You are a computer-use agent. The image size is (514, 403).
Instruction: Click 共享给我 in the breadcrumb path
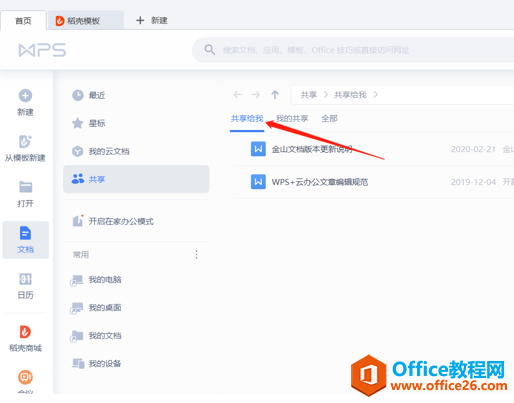[350, 95]
